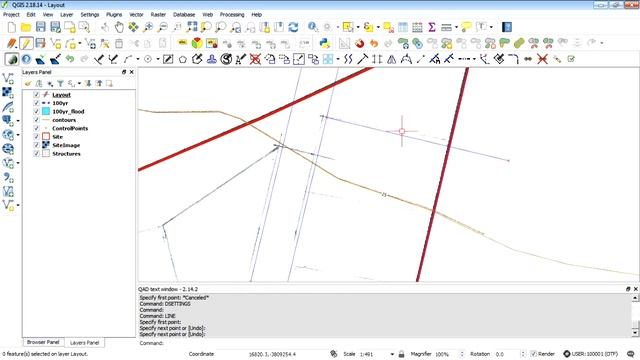The height and width of the screenshot is (360, 640).
Task: Toggle the Render checkbox in the status bar
Action: (533, 354)
